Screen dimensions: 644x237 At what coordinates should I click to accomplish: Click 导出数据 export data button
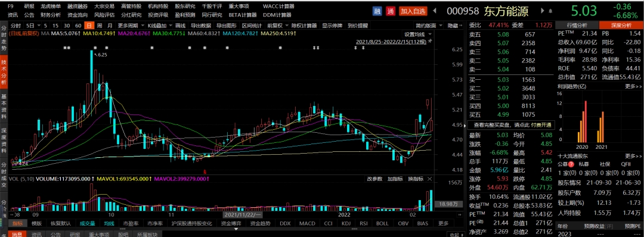[x=202, y=26]
